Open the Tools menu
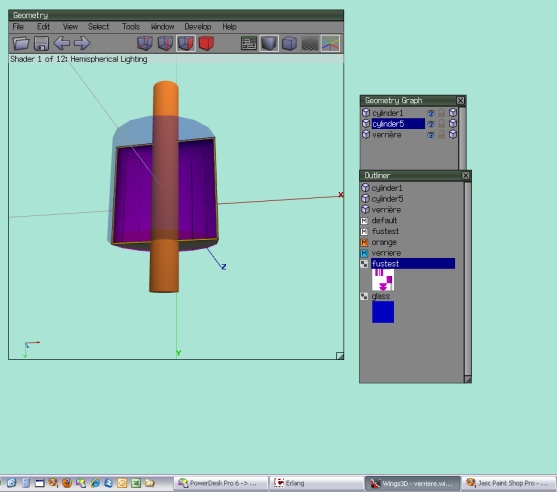 point(131,27)
